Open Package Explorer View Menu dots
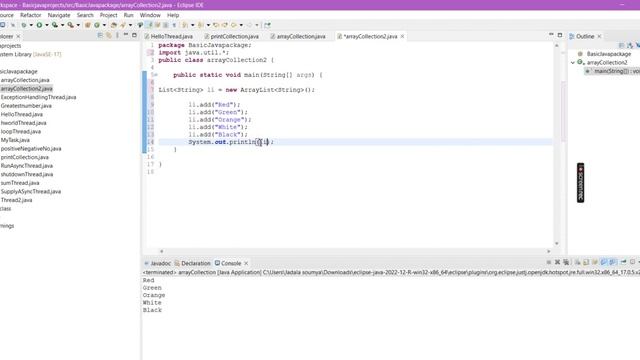 [x=117, y=36]
